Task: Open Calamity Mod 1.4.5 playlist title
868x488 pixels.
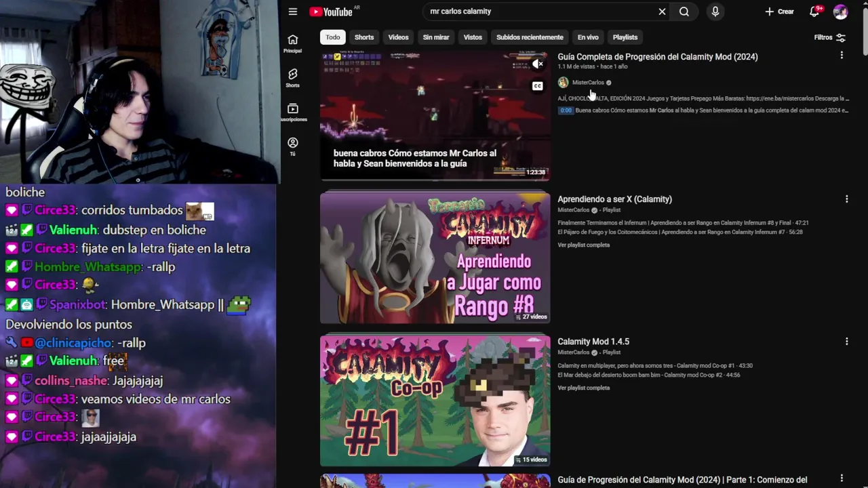Action: 593,342
